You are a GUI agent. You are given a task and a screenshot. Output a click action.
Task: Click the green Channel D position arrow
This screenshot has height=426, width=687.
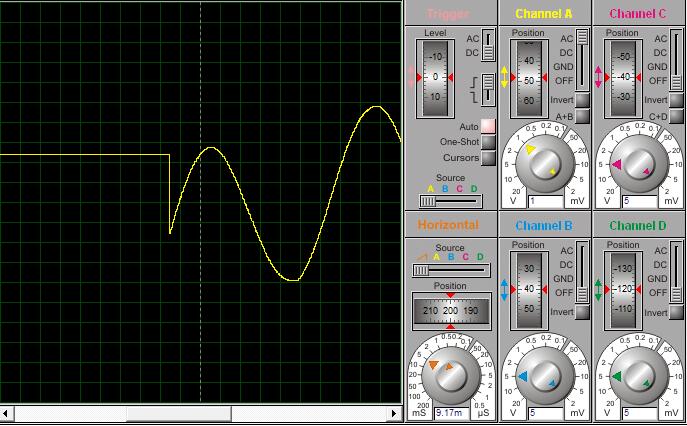coord(598,290)
